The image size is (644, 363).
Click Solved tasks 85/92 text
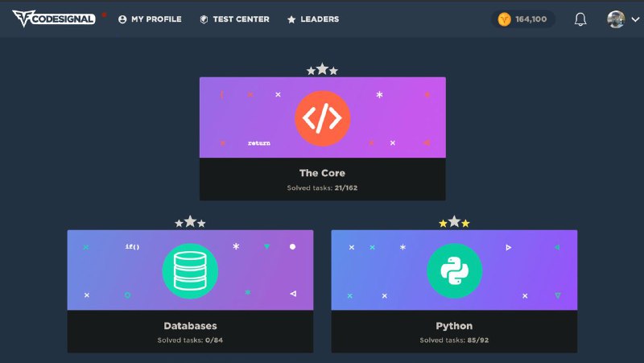coord(454,340)
